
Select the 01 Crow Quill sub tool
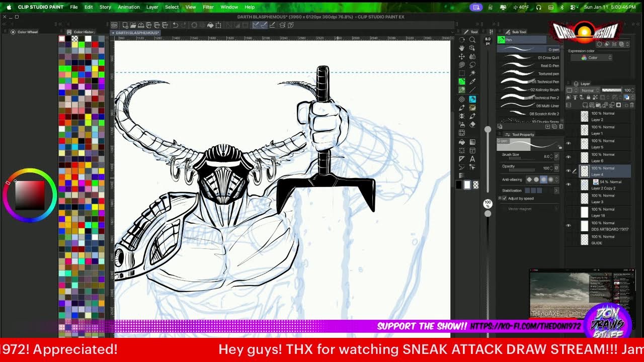[528, 57]
